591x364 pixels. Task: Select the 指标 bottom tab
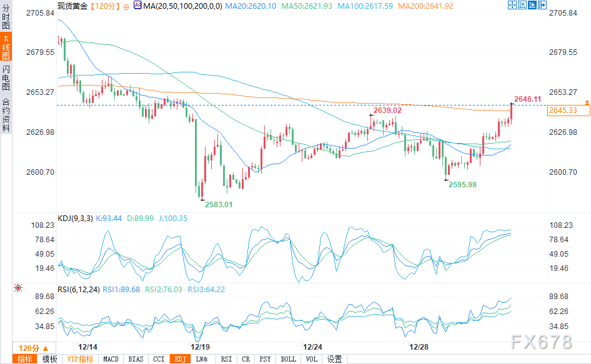[x=25, y=359]
